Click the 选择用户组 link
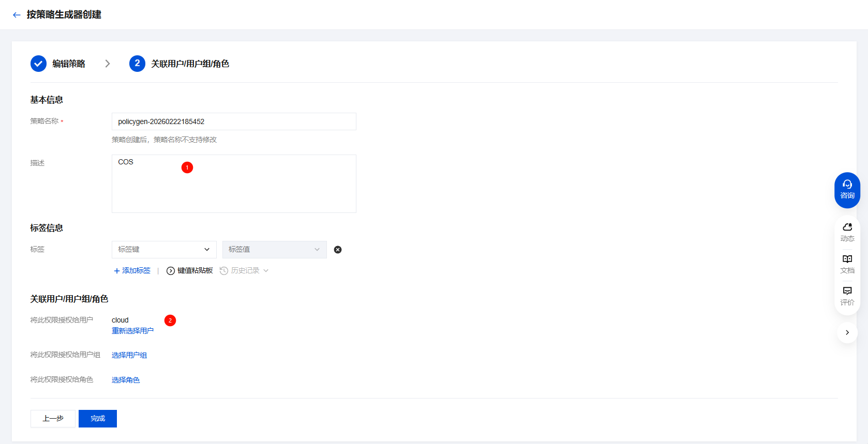This screenshot has height=444, width=868. click(129, 355)
